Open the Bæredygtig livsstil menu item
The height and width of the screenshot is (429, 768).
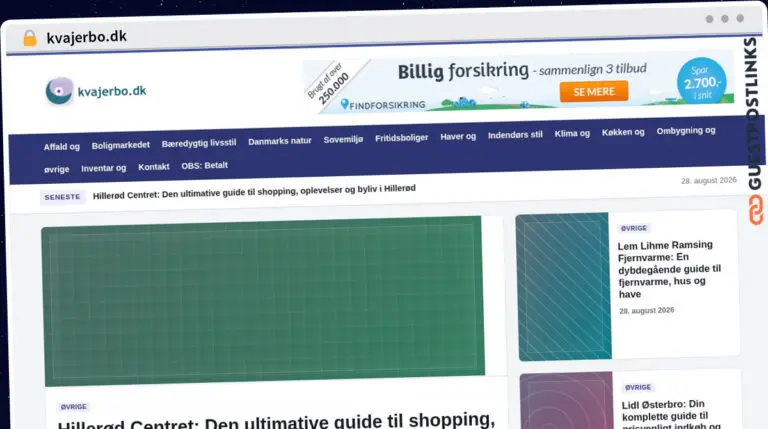199,143
